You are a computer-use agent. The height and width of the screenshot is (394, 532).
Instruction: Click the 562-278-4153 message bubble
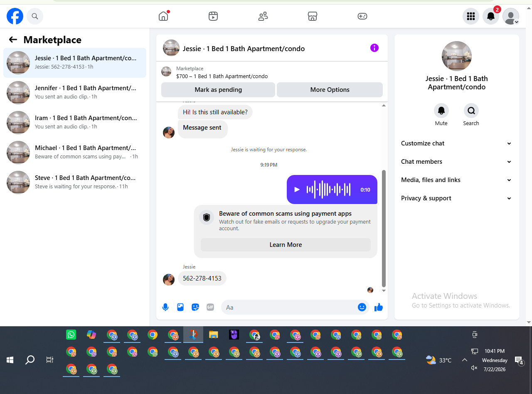[202, 278]
